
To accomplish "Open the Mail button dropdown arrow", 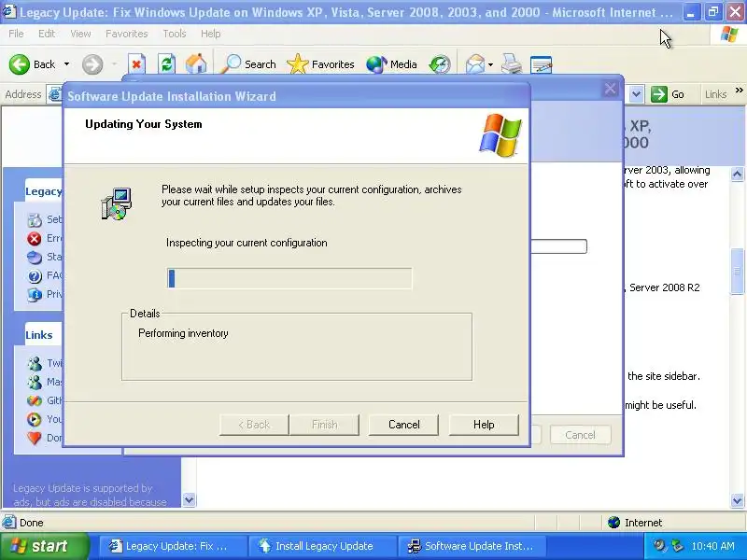I will click(x=490, y=64).
